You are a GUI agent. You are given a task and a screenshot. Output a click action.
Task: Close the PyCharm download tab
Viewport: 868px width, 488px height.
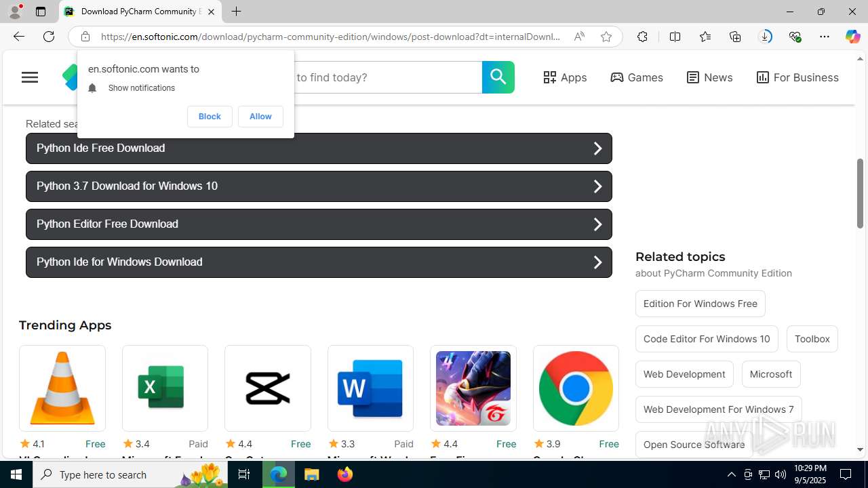click(211, 12)
